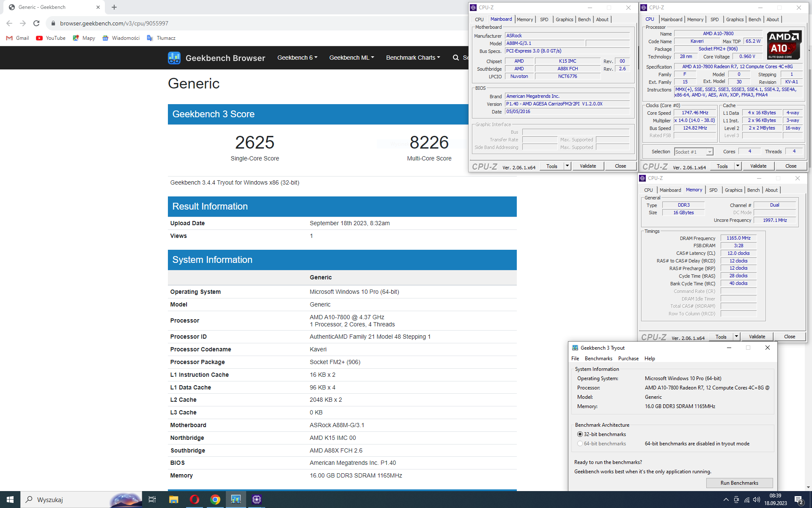Click the Geekbench Browser logo icon
Screen dimensions: 812x508
click(x=174, y=58)
